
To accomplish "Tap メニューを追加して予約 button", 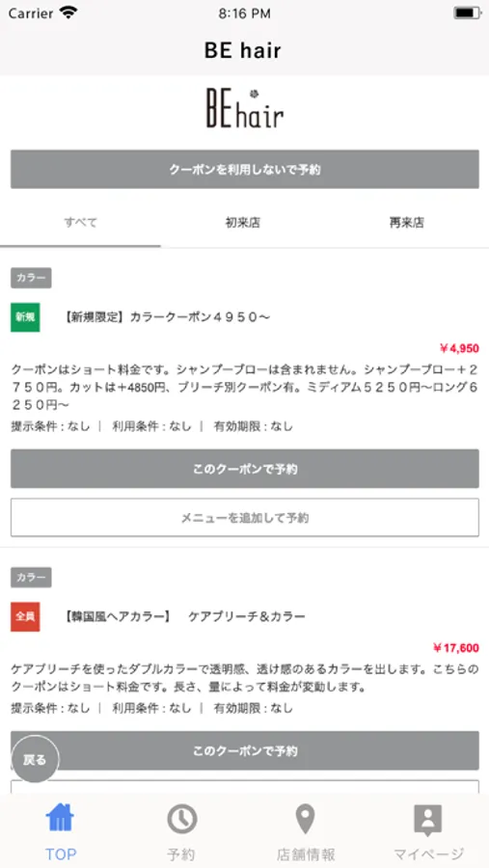I will (245, 518).
